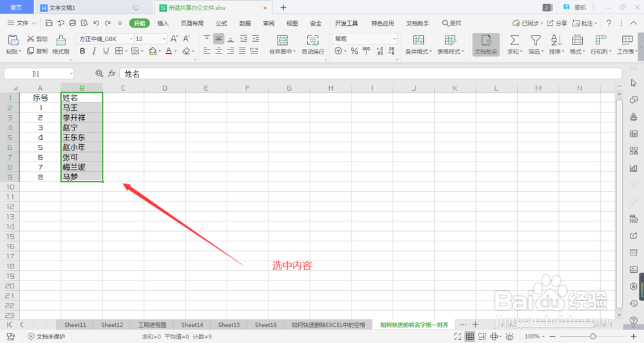The width and height of the screenshot is (644, 343).
Task: Select column header F
Action: pos(247,88)
